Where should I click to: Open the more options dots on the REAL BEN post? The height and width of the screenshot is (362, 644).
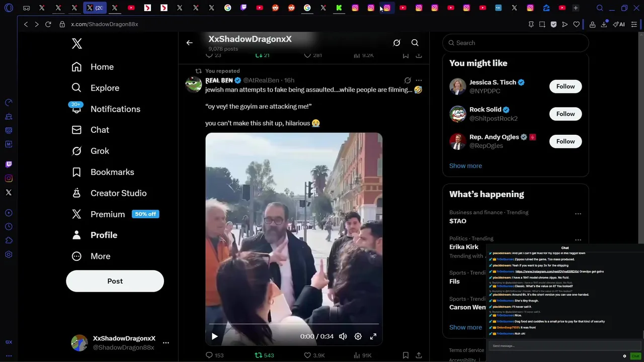tap(419, 80)
